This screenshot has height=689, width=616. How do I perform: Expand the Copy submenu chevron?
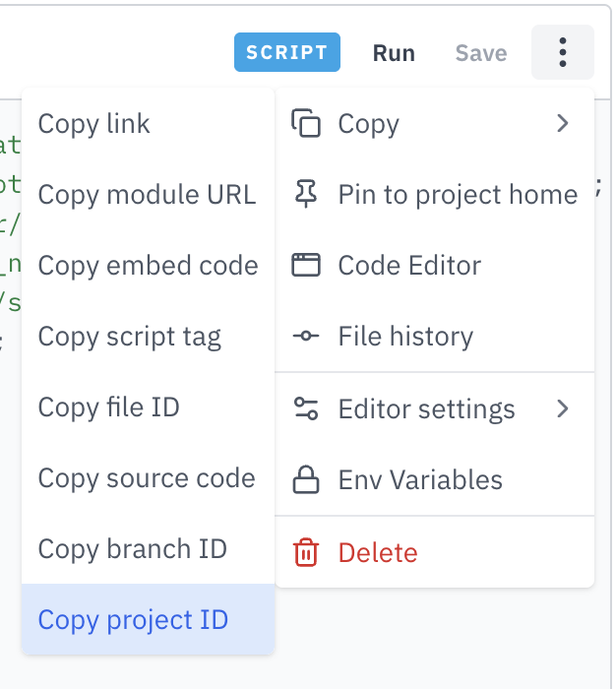click(562, 124)
